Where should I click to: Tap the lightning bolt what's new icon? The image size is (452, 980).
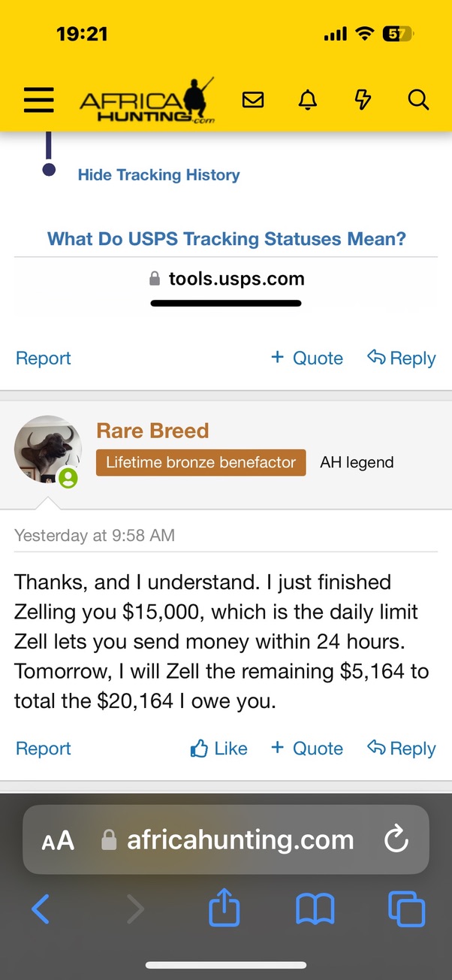coord(363,99)
